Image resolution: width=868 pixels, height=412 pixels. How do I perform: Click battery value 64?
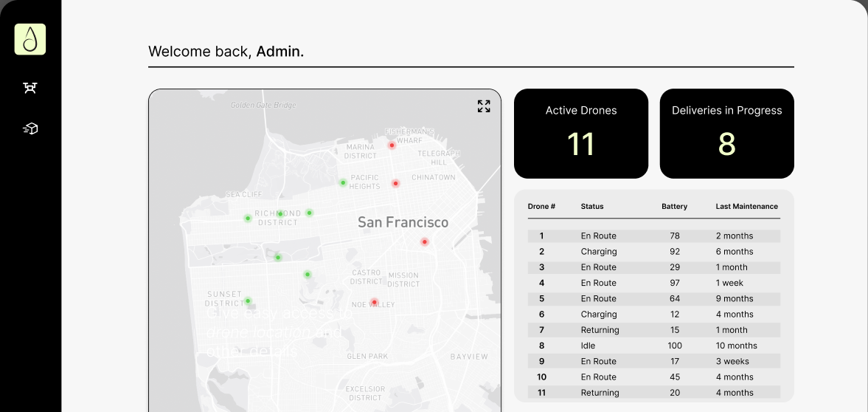[674, 298]
